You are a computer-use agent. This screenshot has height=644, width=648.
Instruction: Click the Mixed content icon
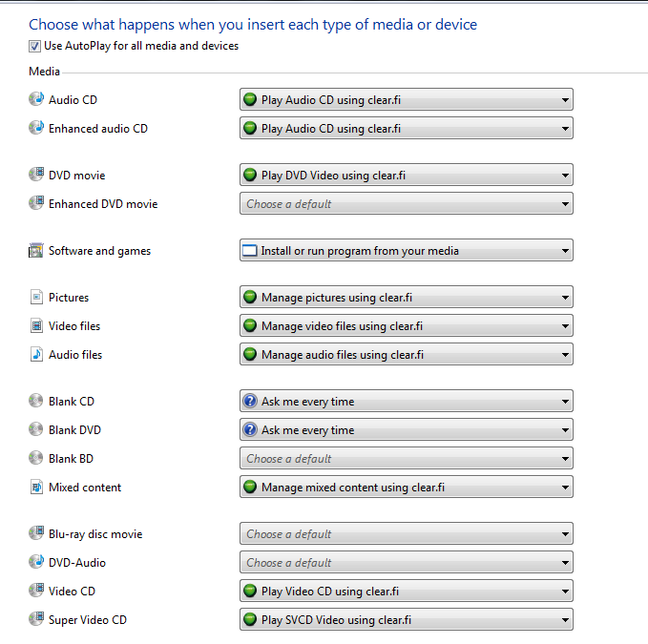coord(36,488)
